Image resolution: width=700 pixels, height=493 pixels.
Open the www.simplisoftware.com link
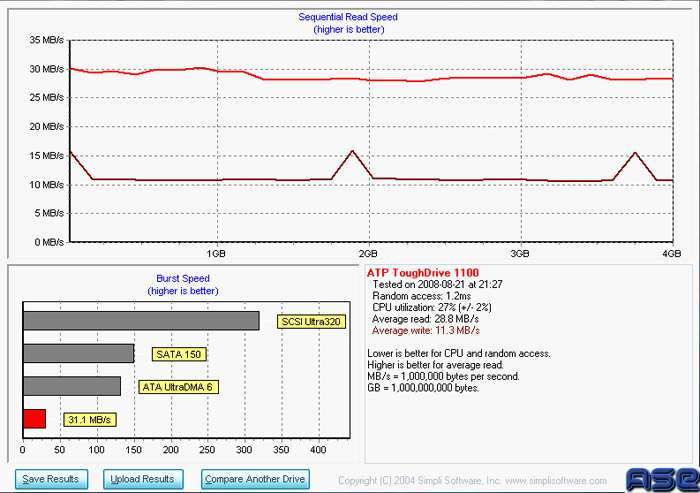coord(556,481)
